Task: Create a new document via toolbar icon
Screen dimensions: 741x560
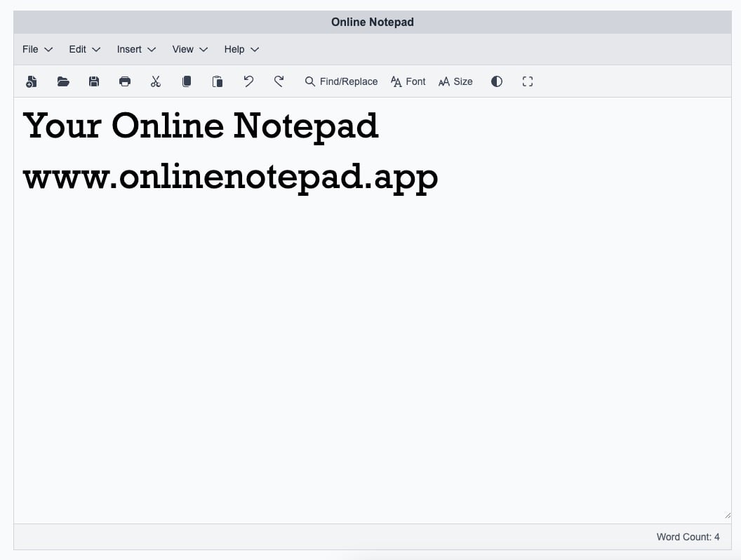Action: pos(32,81)
